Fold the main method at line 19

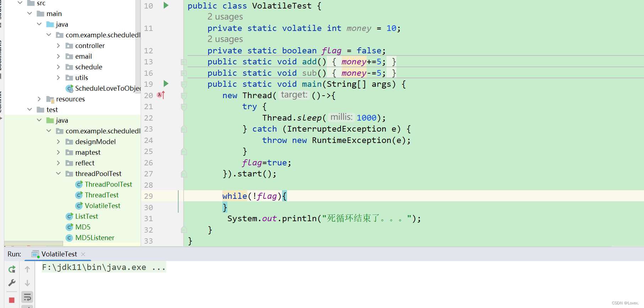tap(184, 84)
